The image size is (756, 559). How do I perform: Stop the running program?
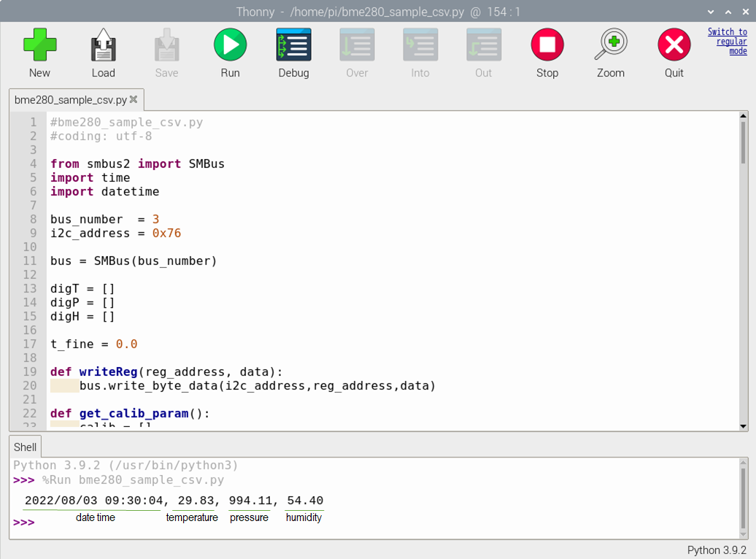(547, 45)
